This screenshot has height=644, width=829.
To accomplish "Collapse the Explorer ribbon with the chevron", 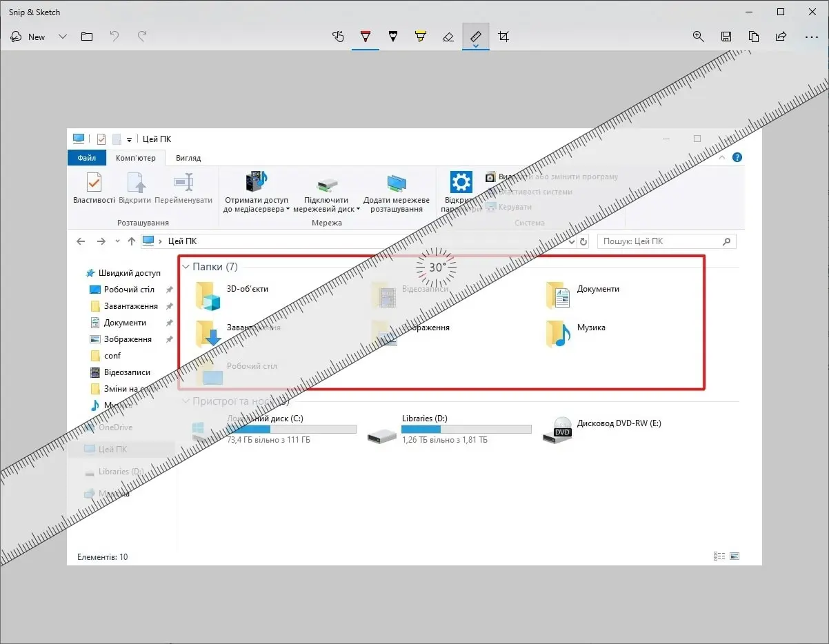I will pos(722,157).
